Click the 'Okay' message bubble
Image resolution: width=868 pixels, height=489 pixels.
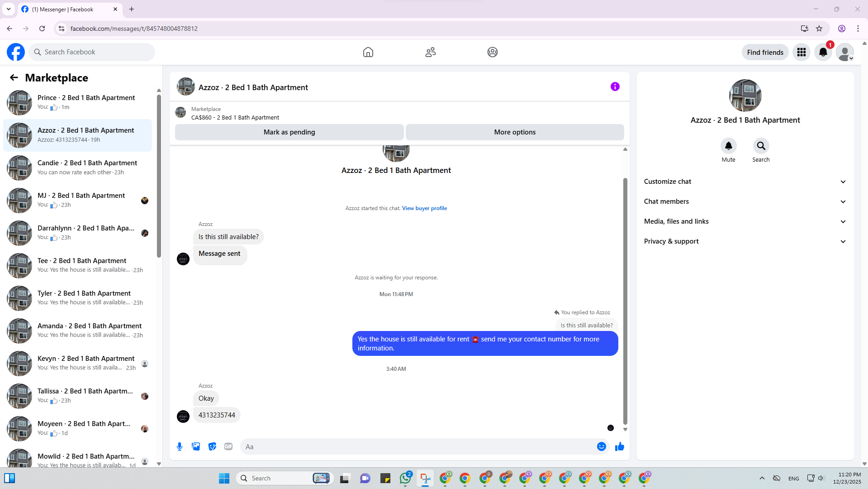tap(206, 398)
